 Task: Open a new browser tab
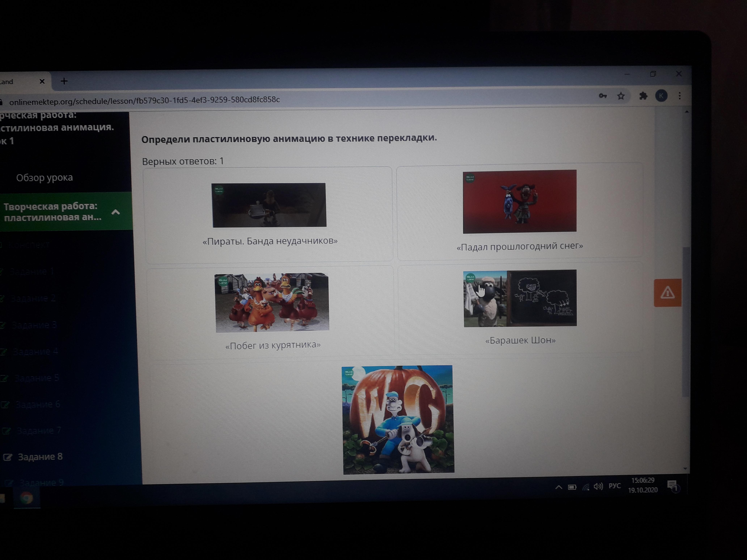point(64,81)
